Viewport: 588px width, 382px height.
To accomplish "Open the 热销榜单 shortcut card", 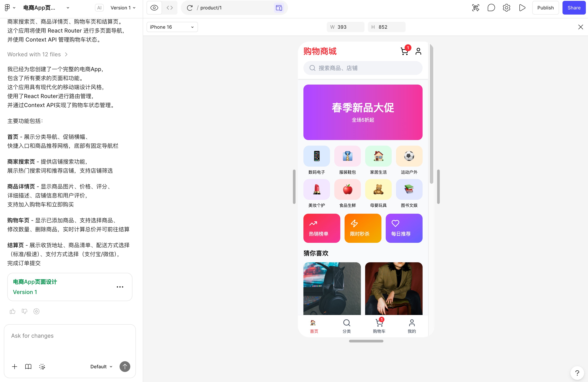I will click(x=322, y=228).
